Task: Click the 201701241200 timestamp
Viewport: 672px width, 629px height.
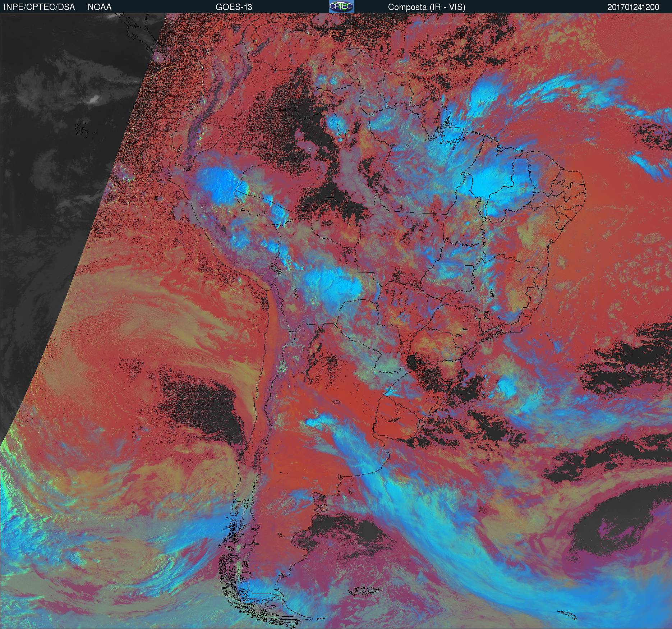Action: tap(633, 7)
